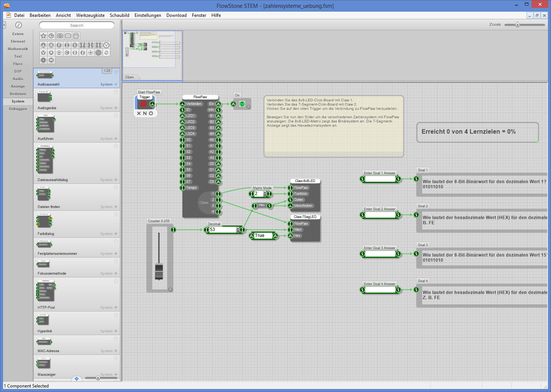This screenshot has height=392, width=551.
Task: Favorite the Ausführen component with its star
Action: click(116, 115)
